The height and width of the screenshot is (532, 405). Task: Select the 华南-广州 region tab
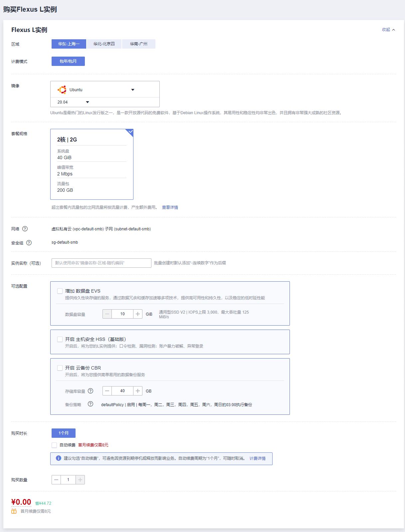[x=139, y=44]
